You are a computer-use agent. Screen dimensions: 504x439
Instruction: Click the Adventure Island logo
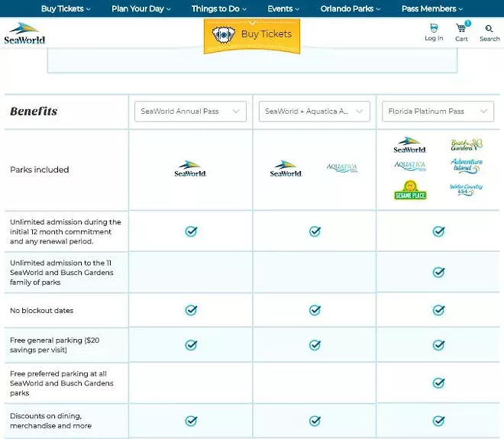467,166
